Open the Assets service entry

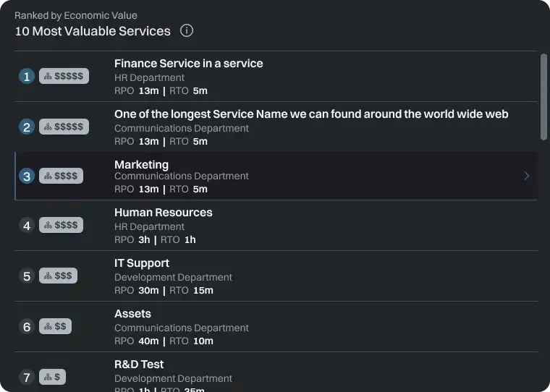[132, 314]
